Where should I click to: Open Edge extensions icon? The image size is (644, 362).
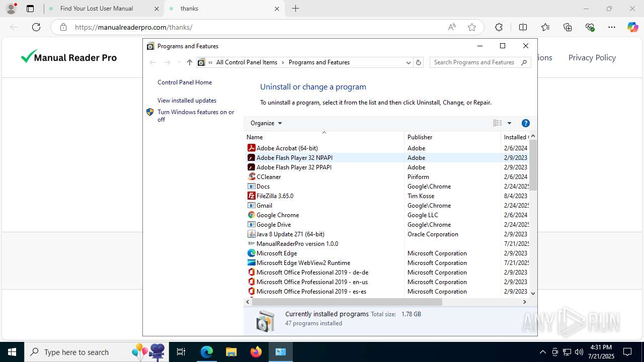pyautogui.click(x=499, y=27)
